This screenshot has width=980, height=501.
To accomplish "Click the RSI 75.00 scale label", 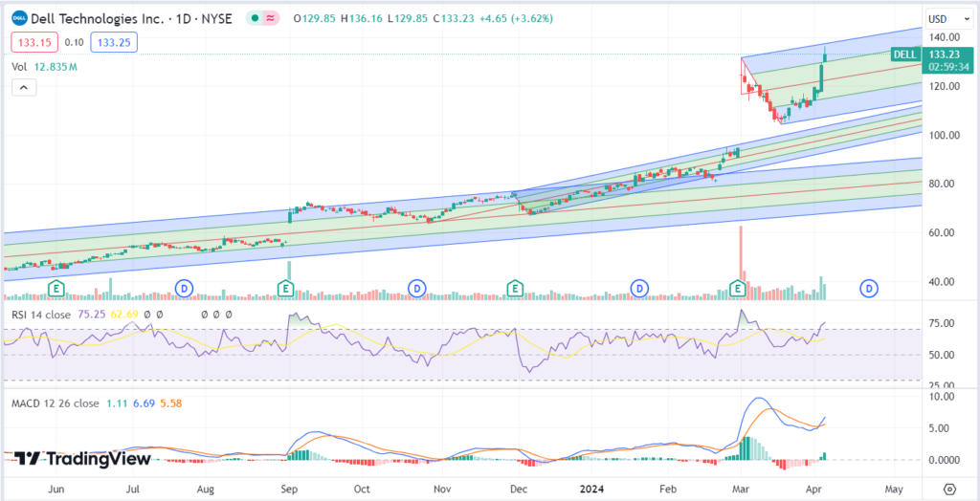I will coord(942,323).
